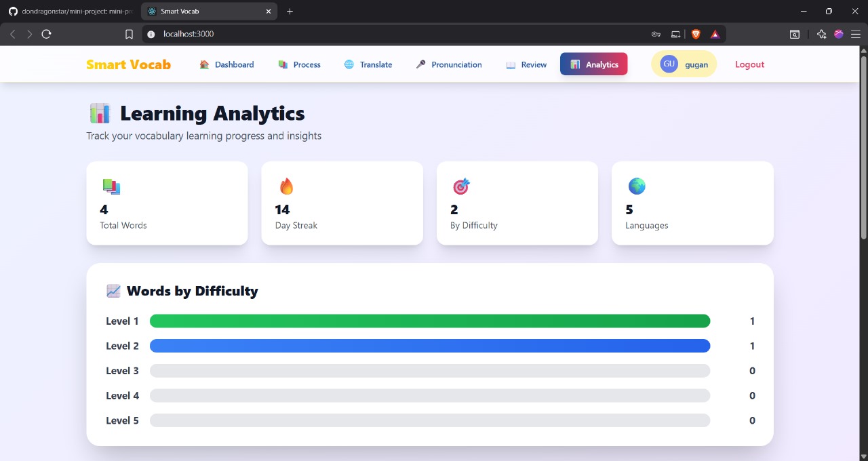This screenshot has height=461, width=868.
Task: Click the GU avatar circle
Action: (x=669, y=64)
